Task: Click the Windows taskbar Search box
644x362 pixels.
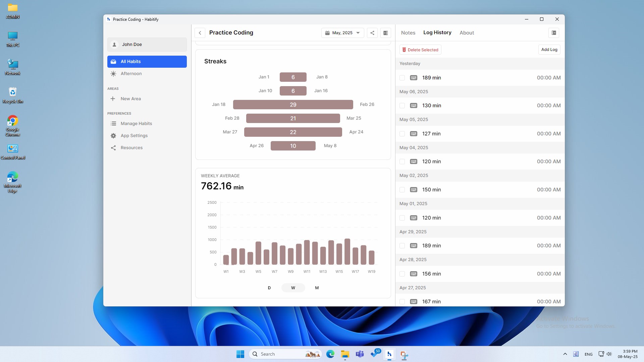Action: pos(285,354)
